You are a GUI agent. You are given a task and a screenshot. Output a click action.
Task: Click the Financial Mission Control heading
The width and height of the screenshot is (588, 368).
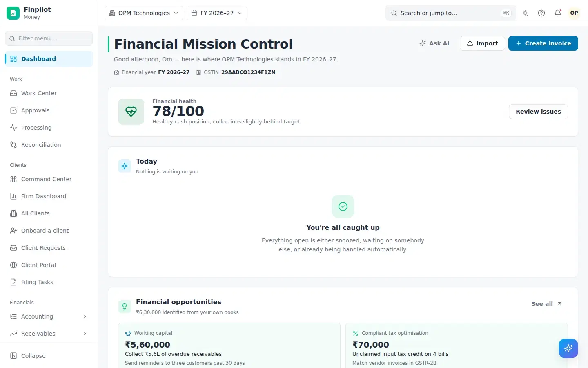(x=203, y=44)
